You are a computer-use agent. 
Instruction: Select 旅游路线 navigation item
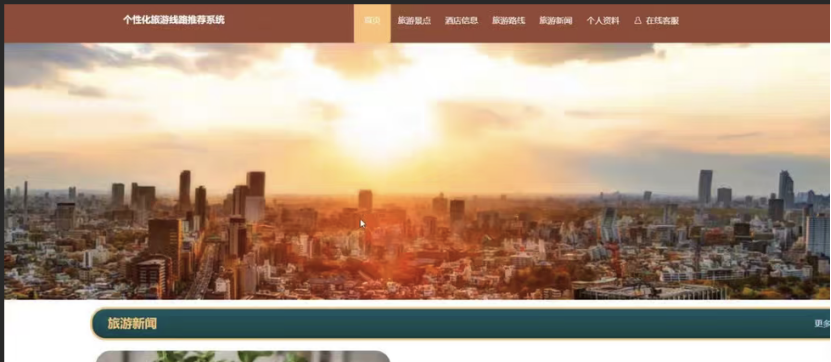(508, 21)
